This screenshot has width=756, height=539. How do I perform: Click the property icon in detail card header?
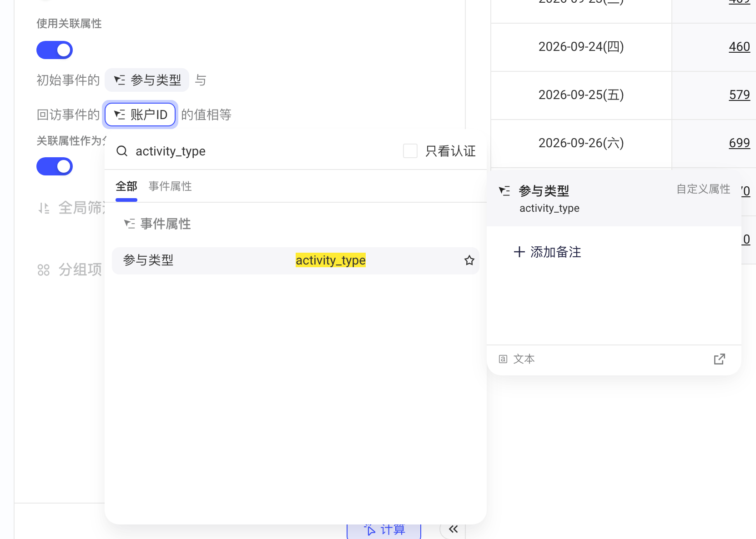504,191
